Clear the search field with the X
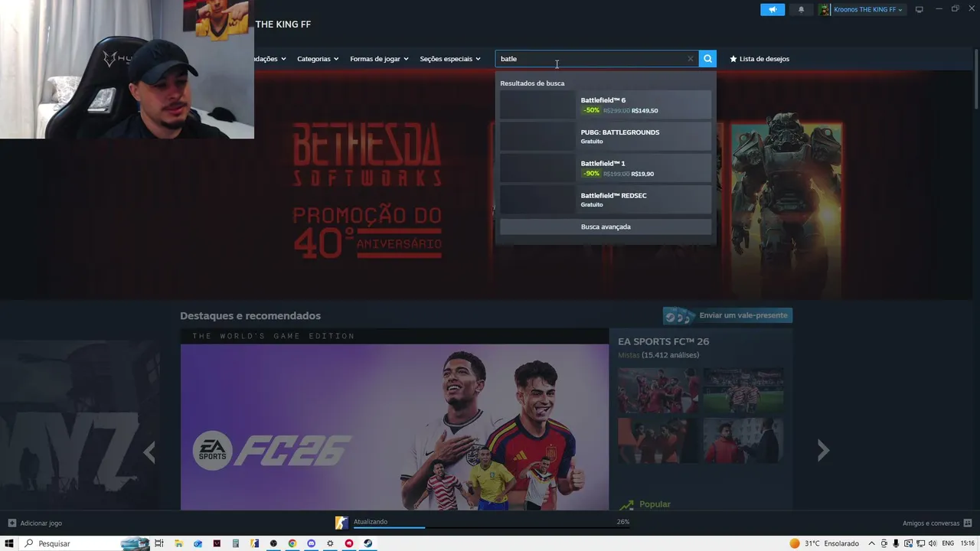Screen dimensions: 980x551 point(690,59)
